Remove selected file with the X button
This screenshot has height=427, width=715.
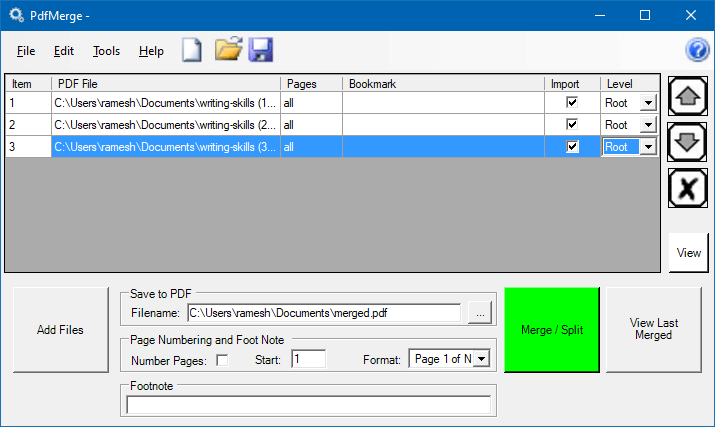[688, 188]
